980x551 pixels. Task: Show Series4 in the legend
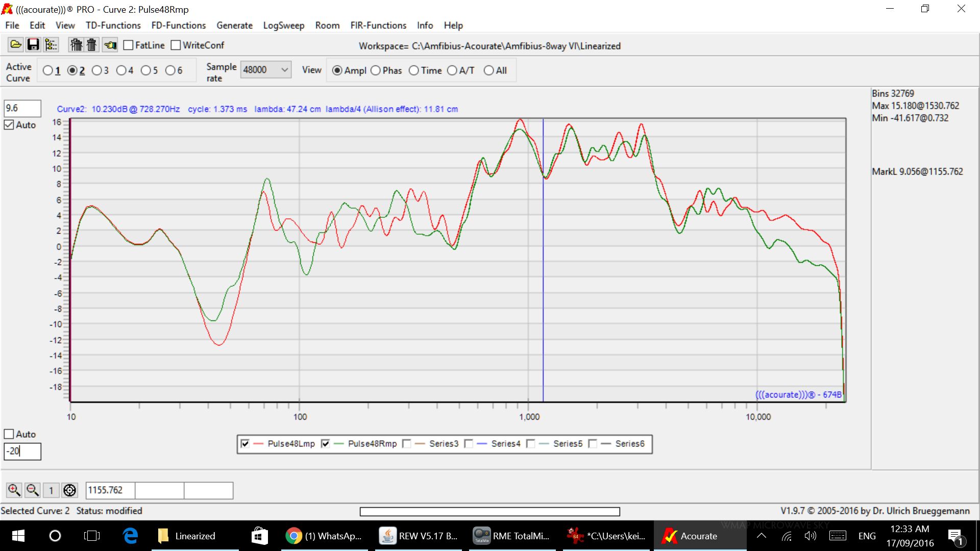[x=469, y=443]
